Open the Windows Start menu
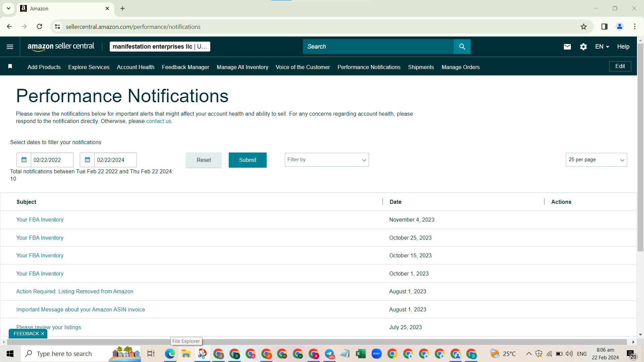The image size is (644, 362). point(10,354)
